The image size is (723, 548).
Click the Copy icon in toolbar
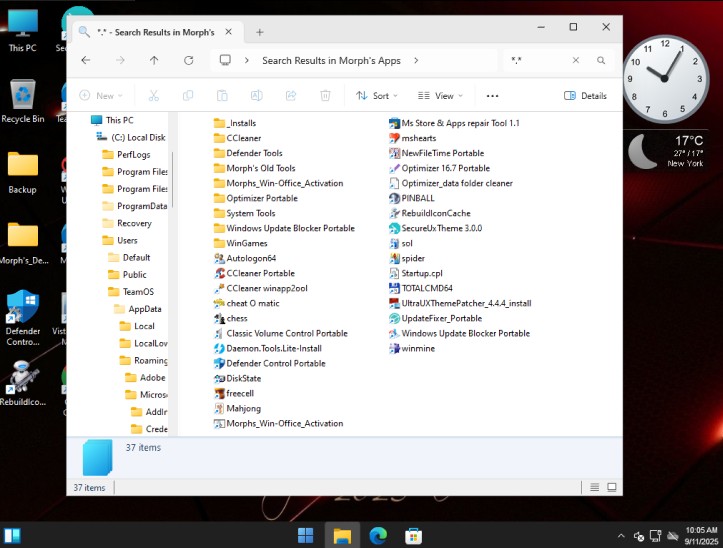pos(188,95)
